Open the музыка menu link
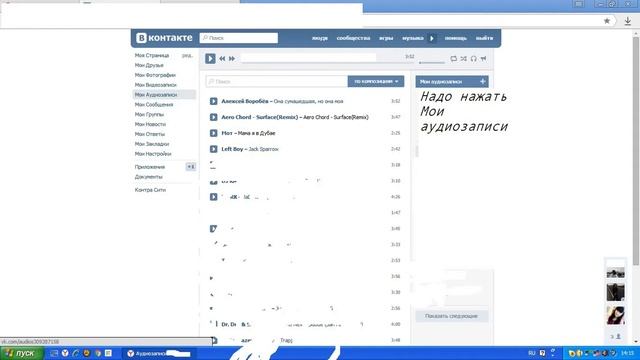This screenshot has height=360, width=640. point(413,38)
